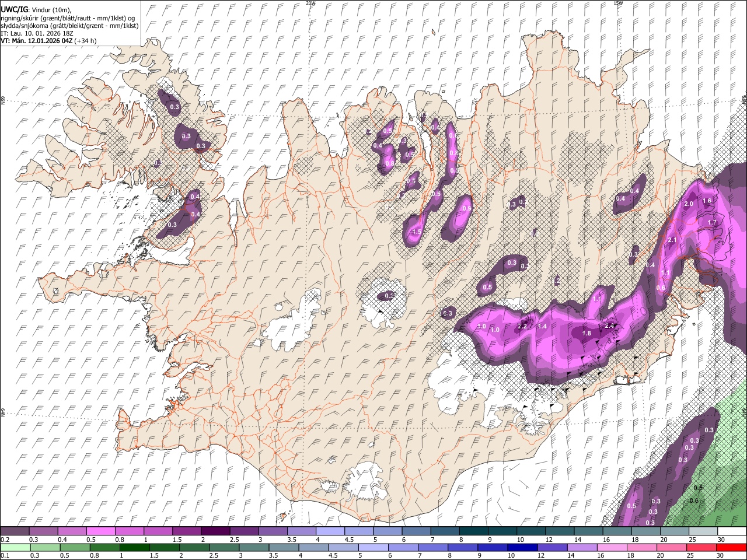
Task: Click the upper-scale swatch between 6 and 7
Action: (x=415, y=531)
